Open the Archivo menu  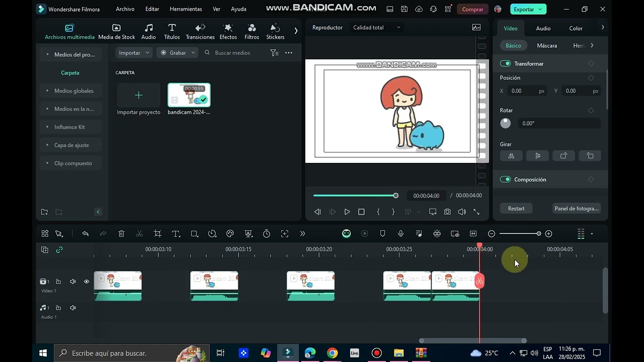(x=125, y=9)
